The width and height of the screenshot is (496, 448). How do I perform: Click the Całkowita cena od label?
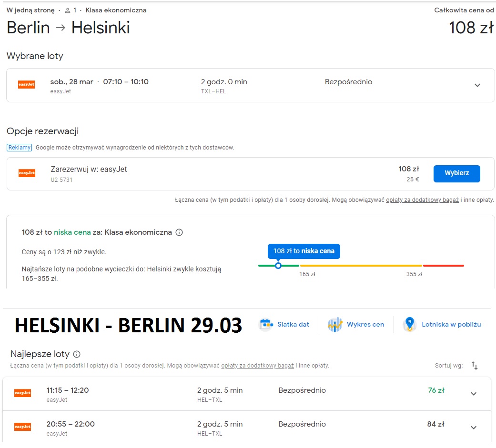(464, 10)
